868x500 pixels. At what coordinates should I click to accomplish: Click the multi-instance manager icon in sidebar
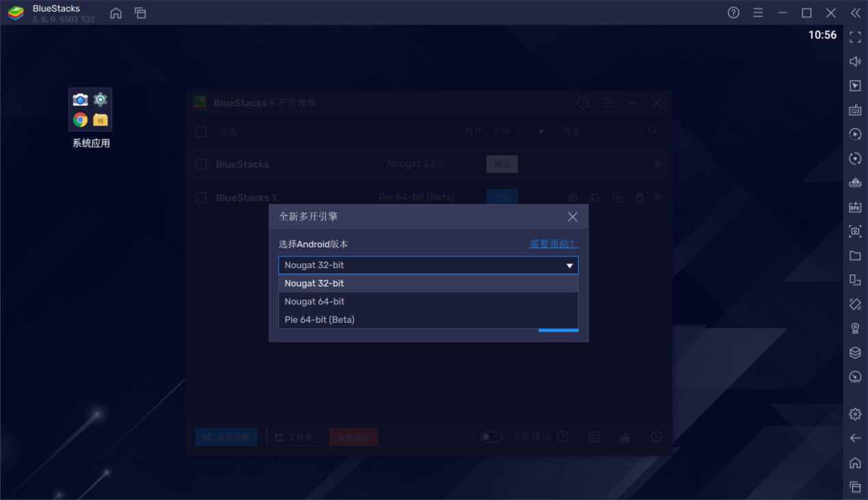coord(855,280)
